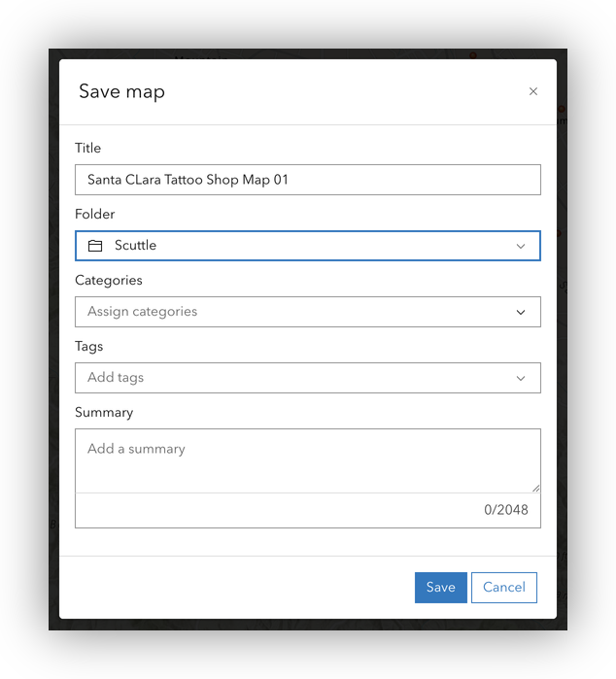Expand the Add tags dropdown chevron
The image size is (616, 679).
coord(521,378)
